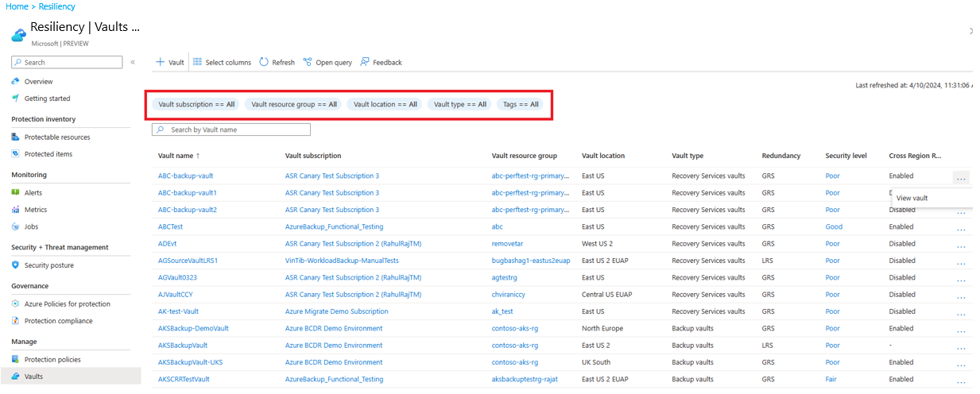Open more options for ABCTest row
This screenshot has height=394, width=980.
coord(961,229)
